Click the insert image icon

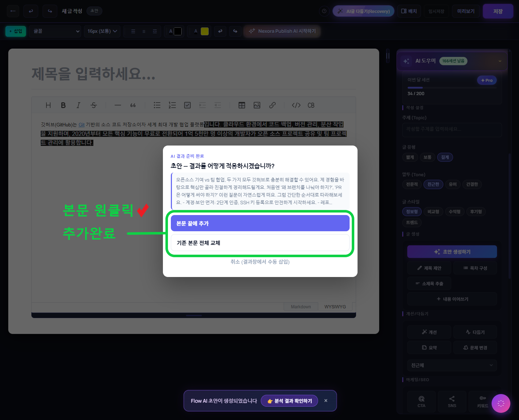[257, 105]
